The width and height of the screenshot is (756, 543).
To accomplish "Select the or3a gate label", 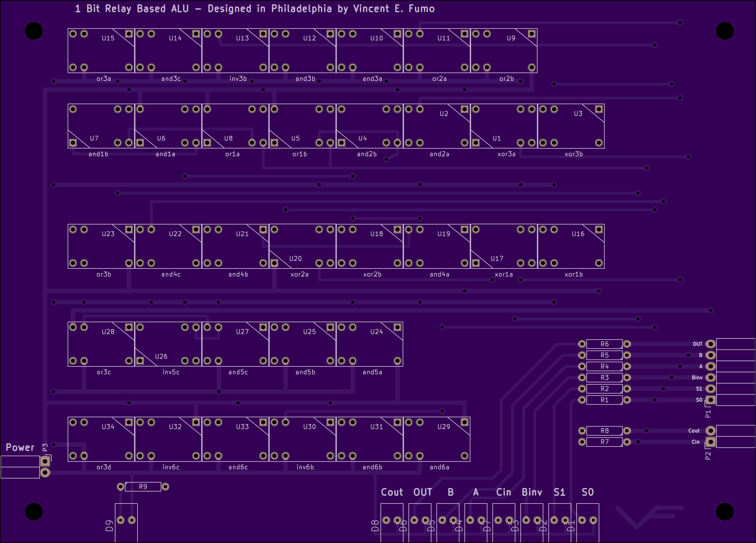I will click(104, 79).
